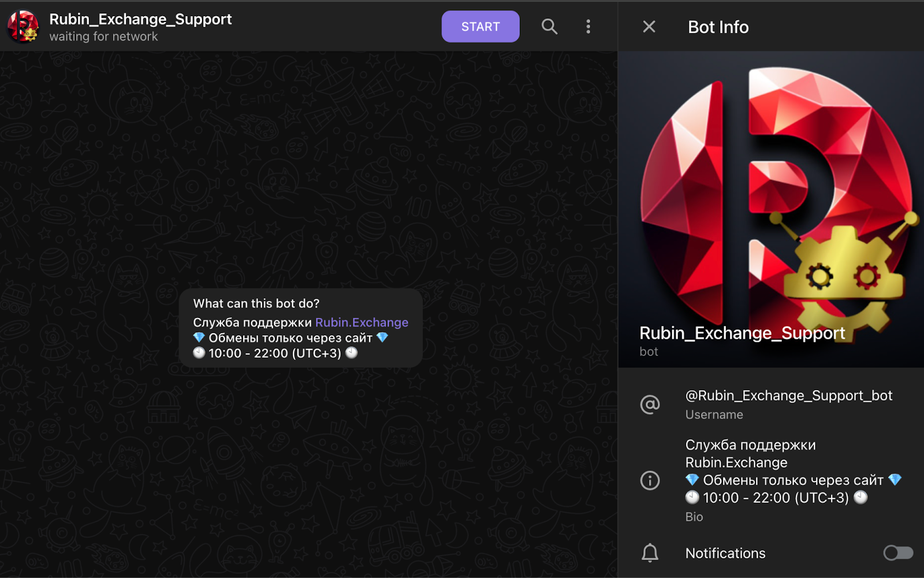The width and height of the screenshot is (924, 578).
Task: Click the Bio label in info panel
Action: [694, 517]
